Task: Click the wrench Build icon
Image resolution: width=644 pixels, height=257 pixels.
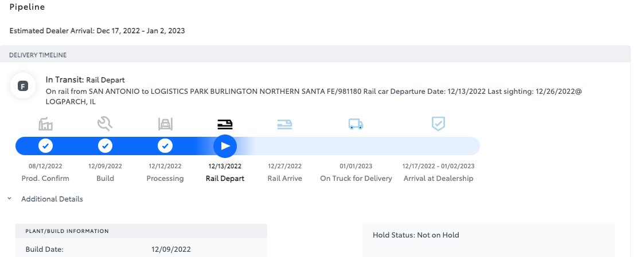Action: (x=105, y=123)
